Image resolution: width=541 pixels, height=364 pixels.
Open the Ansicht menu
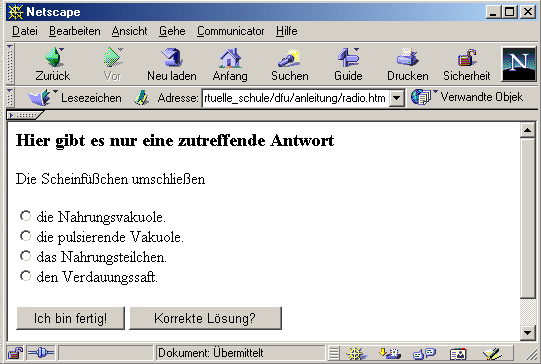[129, 31]
